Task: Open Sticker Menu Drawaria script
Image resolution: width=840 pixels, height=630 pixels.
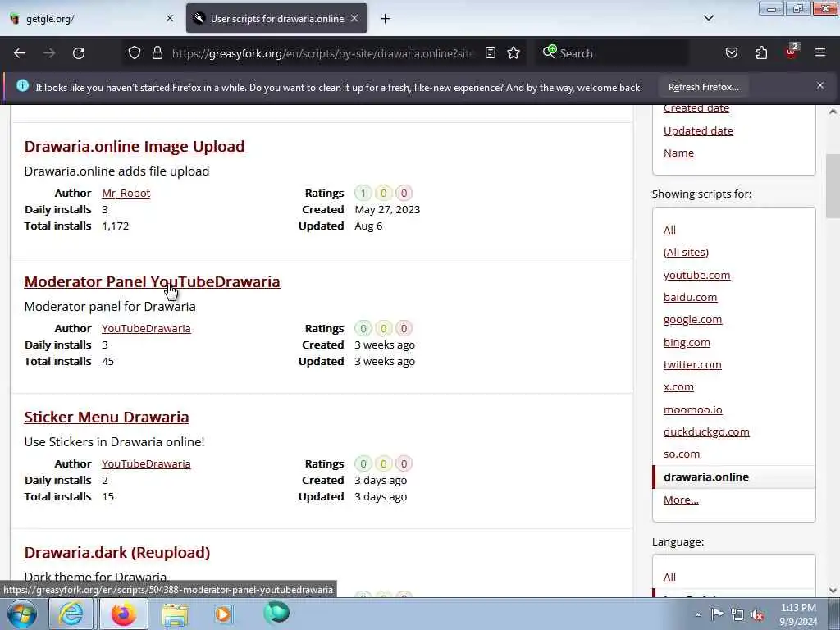Action: [x=107, y=417]
